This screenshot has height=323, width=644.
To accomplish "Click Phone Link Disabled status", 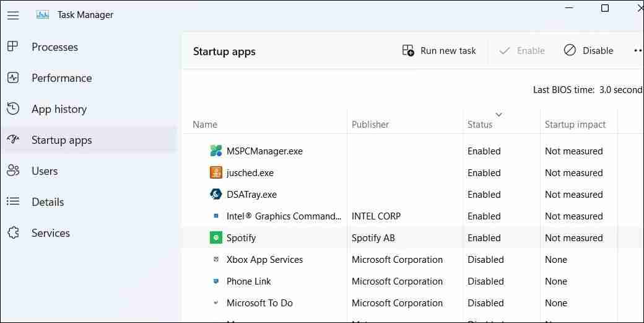I will click(485, 281).
